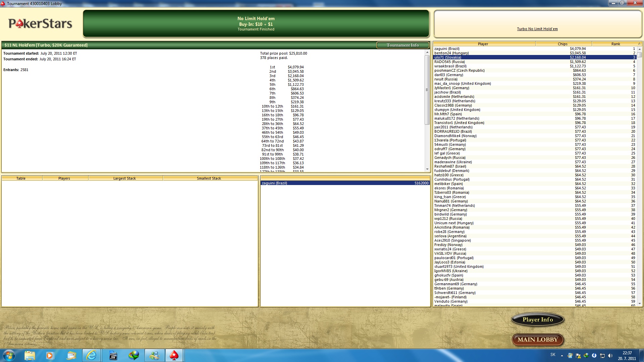Click the 10th to 12th payout row
This screenshot has width=644, height=362.
pyautogui.click(x=282, y=106)
